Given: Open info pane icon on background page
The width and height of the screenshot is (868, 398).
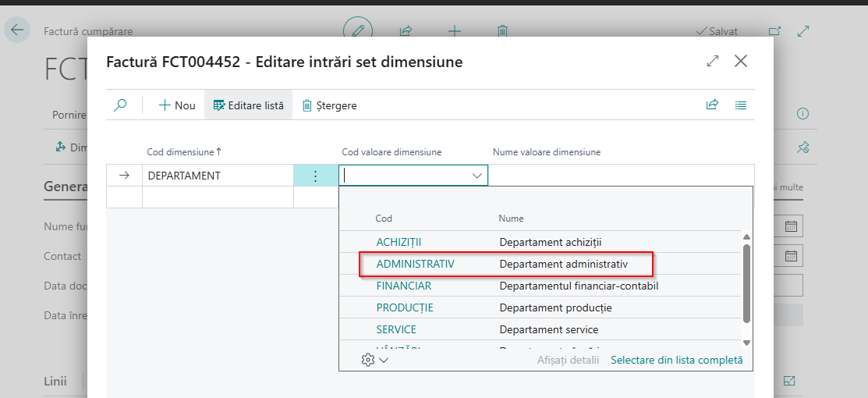Looking at the screenshot, I should click(802, 114).
